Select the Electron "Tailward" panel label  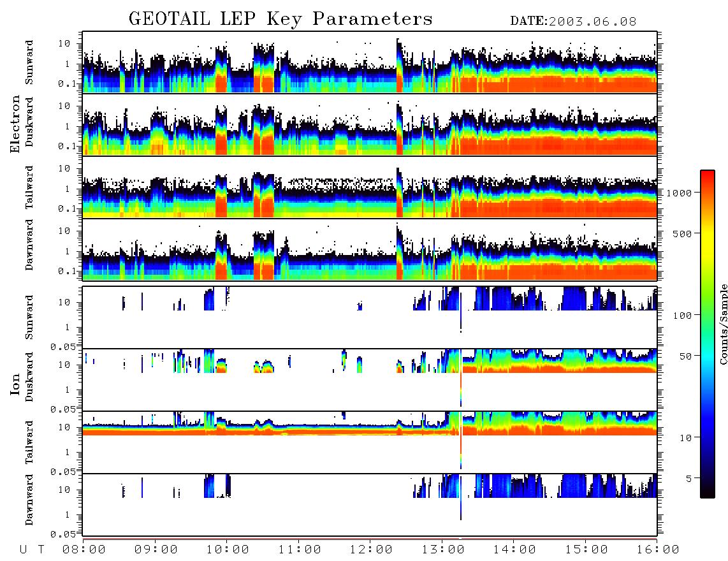tap(29, 187)
